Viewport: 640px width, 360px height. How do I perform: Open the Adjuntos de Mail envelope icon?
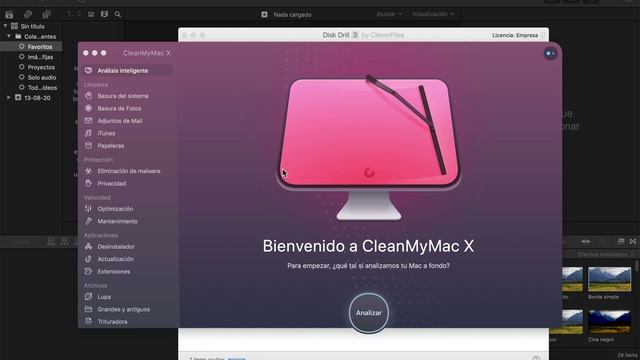(x=89, y=121)
